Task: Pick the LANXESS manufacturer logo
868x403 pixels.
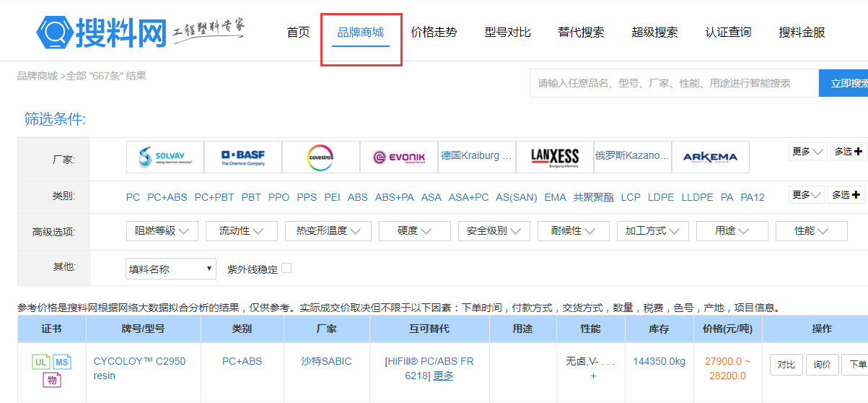Action: 554,157
